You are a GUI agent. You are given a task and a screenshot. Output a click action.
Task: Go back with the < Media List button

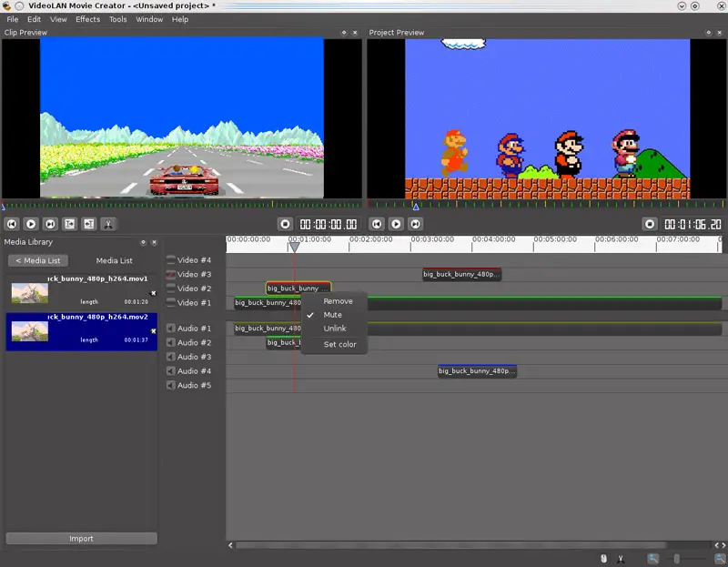click(x=38, y=260)
